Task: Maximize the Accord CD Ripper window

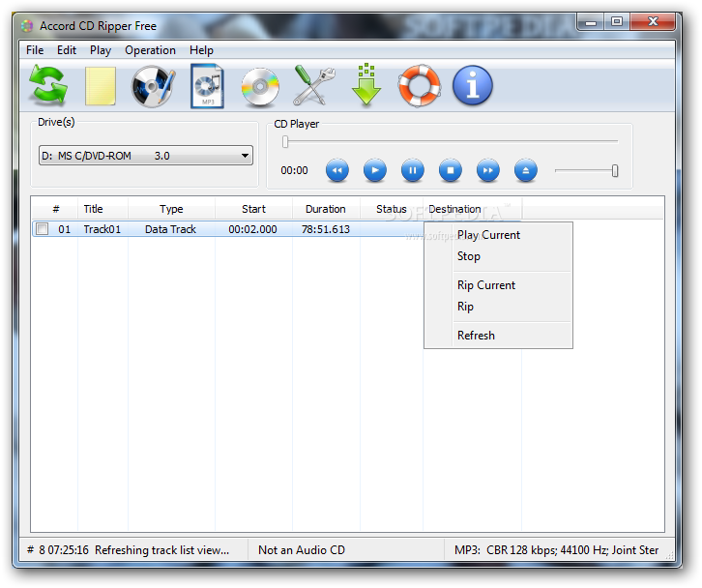Action: tap(617, 21)
